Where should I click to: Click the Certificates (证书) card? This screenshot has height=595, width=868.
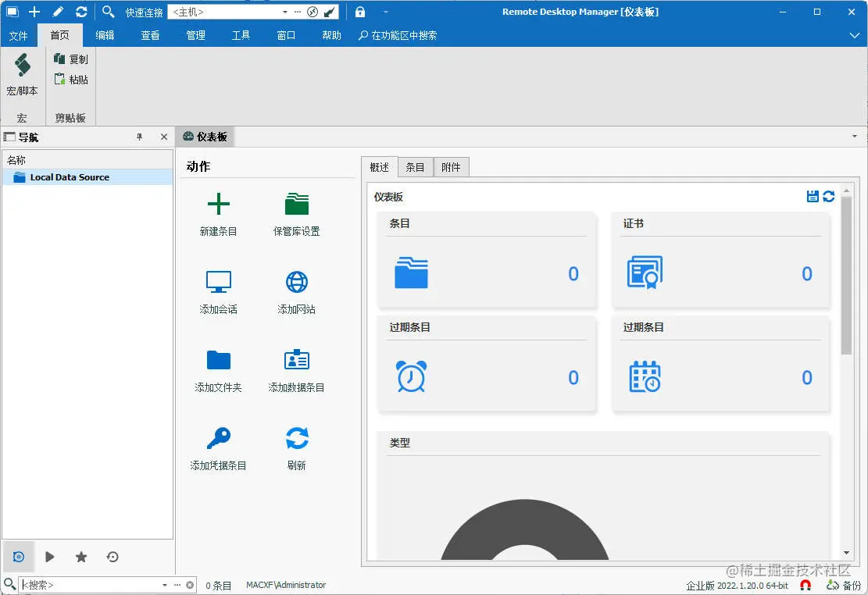[x=720, y=259]
